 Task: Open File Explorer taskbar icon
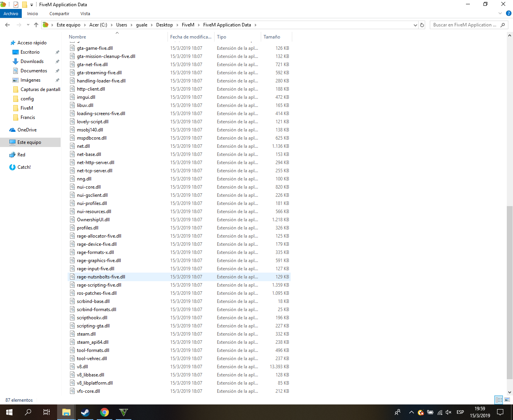66,412
